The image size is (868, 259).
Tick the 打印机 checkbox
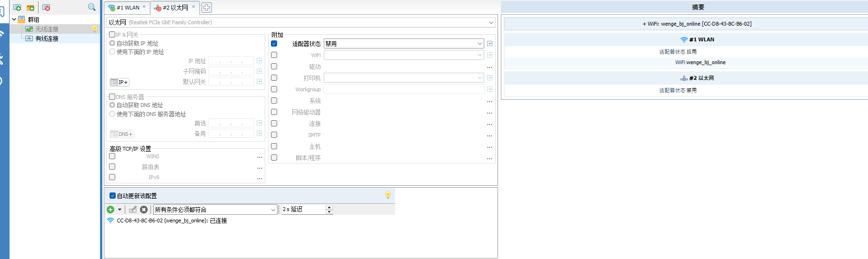[x=274, y=77]
